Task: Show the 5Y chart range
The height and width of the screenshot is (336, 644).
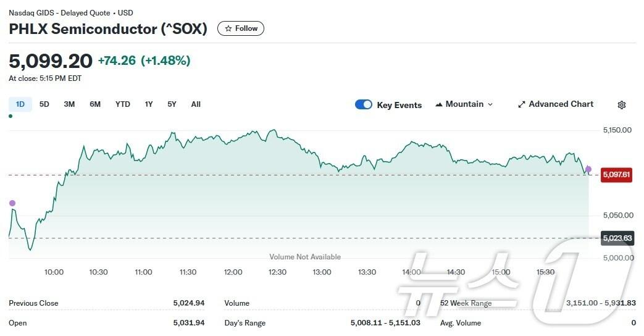Action: pos(172,104)
